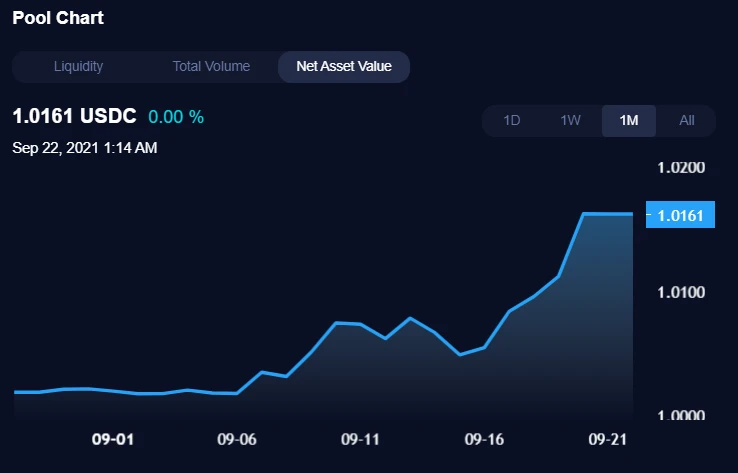Screen dimensions: 738x473
Task: Click the 1.0161 current price tag
Action: pyautogui.click(x=680, y=215)
